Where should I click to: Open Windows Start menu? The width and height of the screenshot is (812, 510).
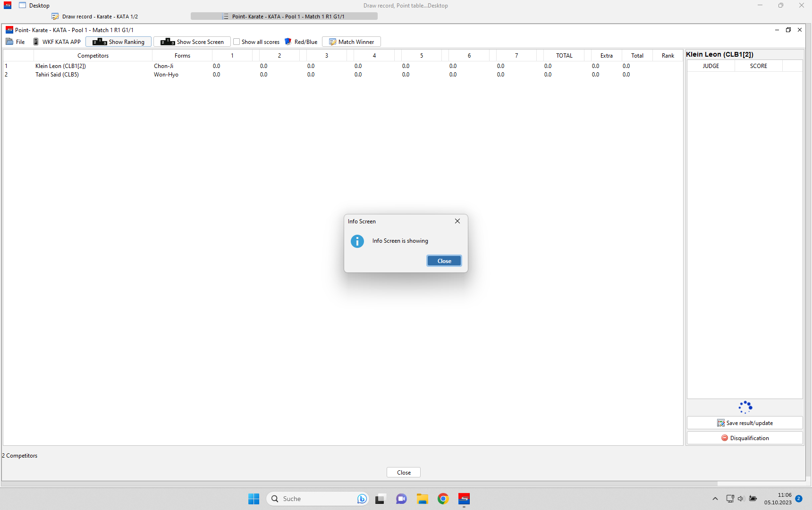tap(254, 499)
